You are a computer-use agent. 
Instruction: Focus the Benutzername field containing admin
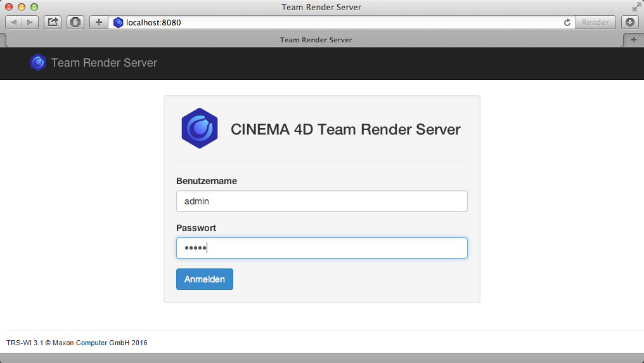click(x=321, y=201)
